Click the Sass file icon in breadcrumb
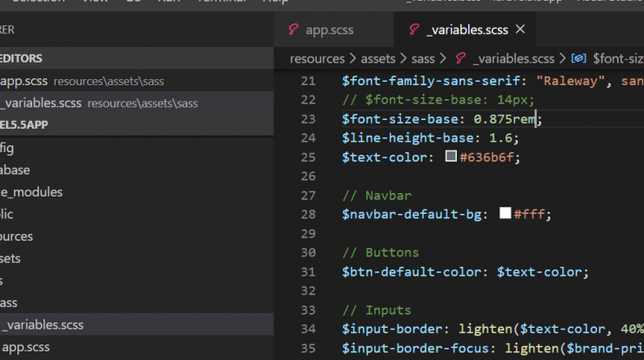Screen dimensions: 644x360 [x=460, y=59]
